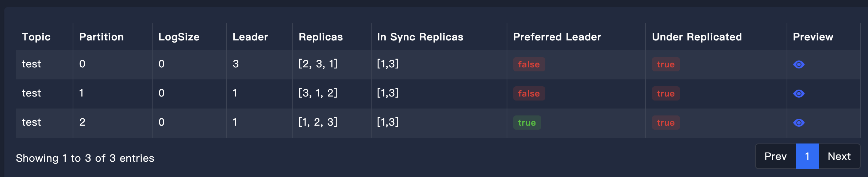The height and width of the screenshot is (177, 868).
Task: Click the In Sync Replicas header
Action: (420, 37)
